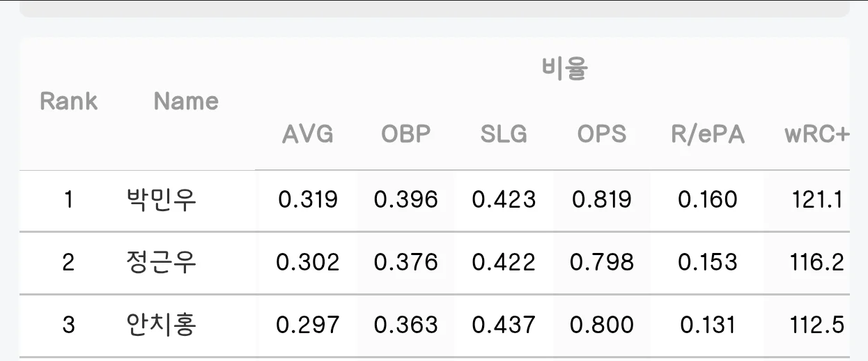Open player 안치홍 profile link
The image size is (868, 361).
(x=162, y=325)
